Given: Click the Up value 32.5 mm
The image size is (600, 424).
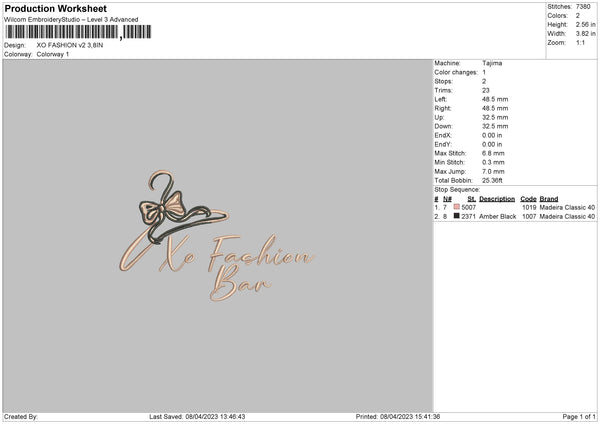Looking at the screenshot, I should (495, 117).
